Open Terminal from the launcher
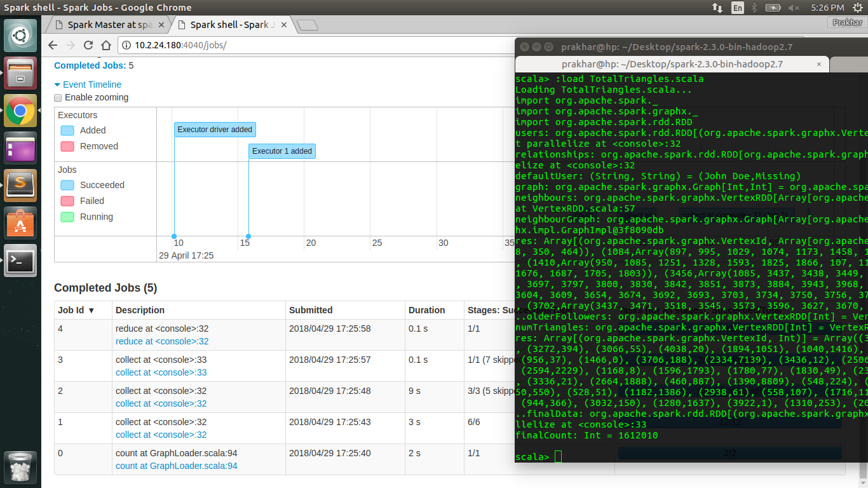 point(20,261)
